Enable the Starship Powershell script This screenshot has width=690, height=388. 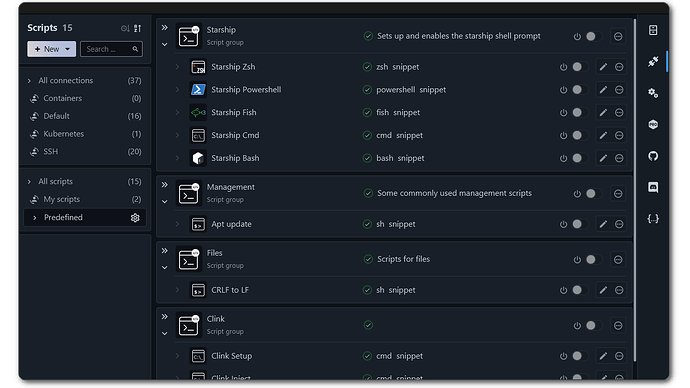coord(579,90)
